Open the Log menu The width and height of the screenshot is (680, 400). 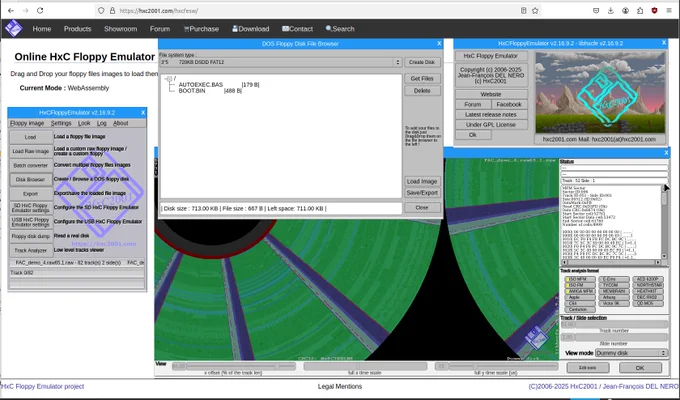(x=101, y=123)
